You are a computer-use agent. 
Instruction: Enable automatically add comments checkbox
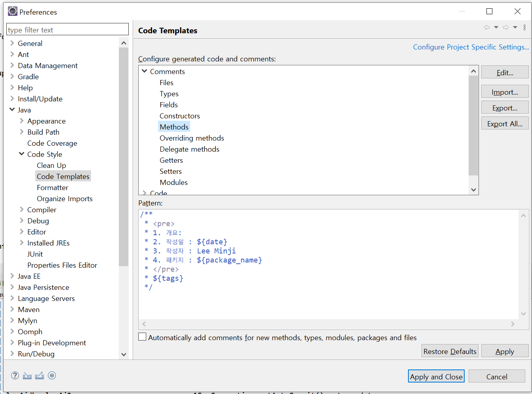pyautogui.click(x=142, y=337)
